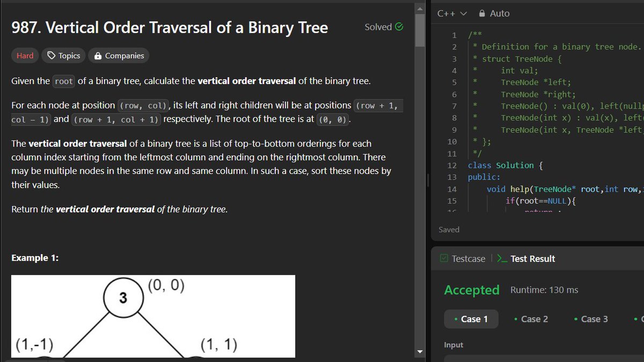Open the C++ language dropdown

click(x=452, y=13)
